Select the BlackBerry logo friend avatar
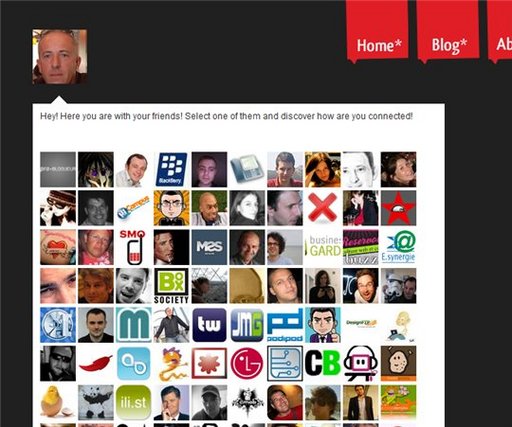Viewport: 512px width, 427px height. coord(171,169)
